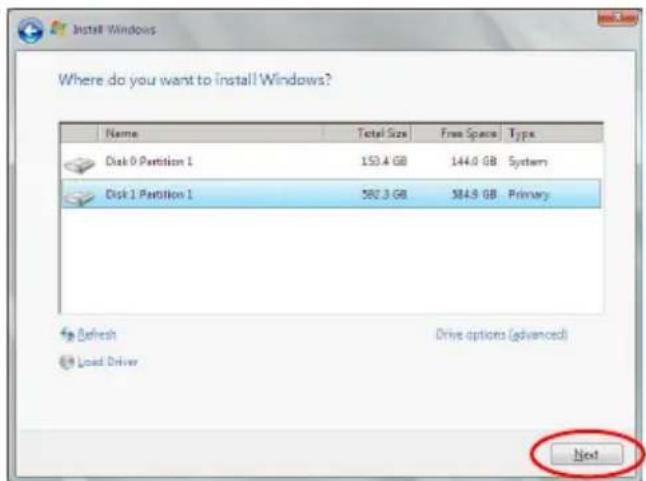The height and width of the screenshot is (481, 646).
Task: Select the Disk 1 Partition 1 name
Action: (x=149, y=194)
